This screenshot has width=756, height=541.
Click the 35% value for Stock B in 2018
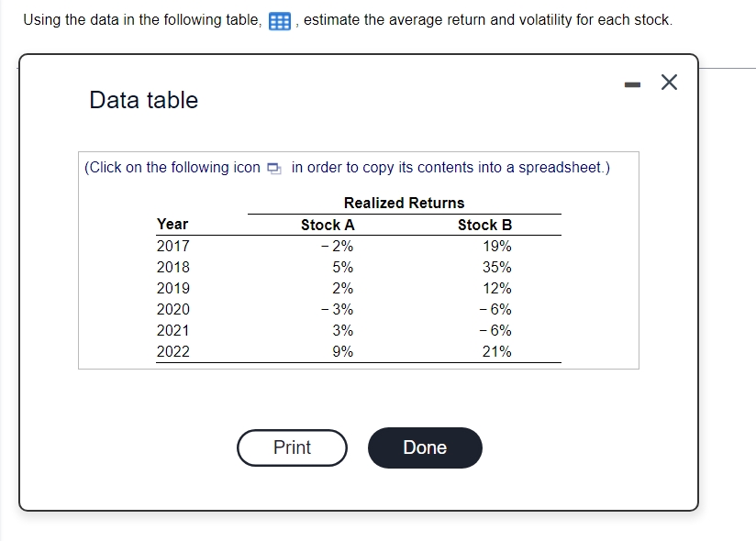click(x=500, y=267)
